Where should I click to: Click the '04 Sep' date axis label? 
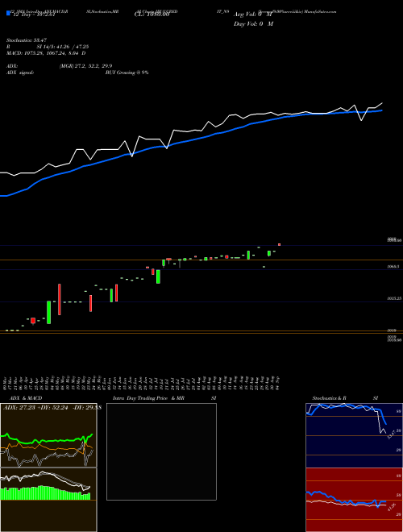[x=279, y=383]
